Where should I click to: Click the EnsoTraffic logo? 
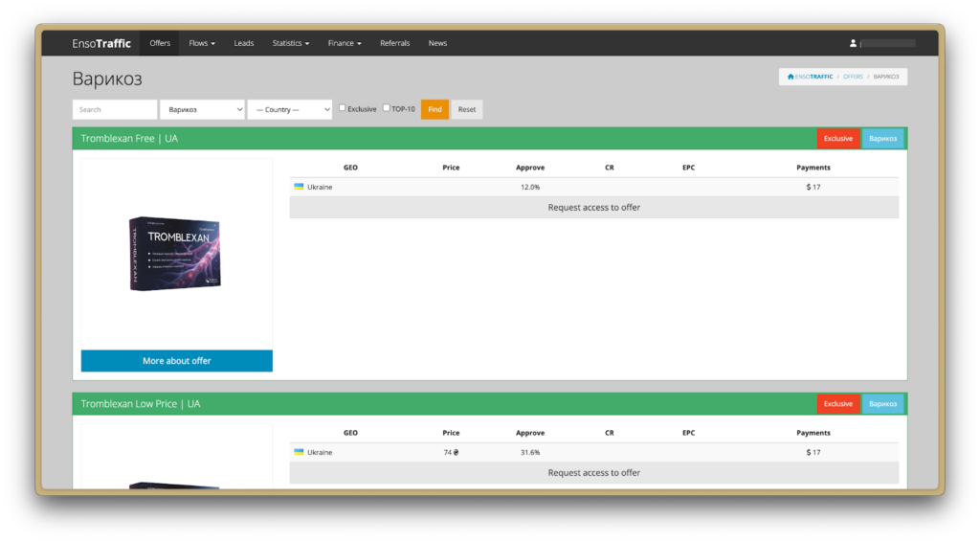(x=101, y=43)
